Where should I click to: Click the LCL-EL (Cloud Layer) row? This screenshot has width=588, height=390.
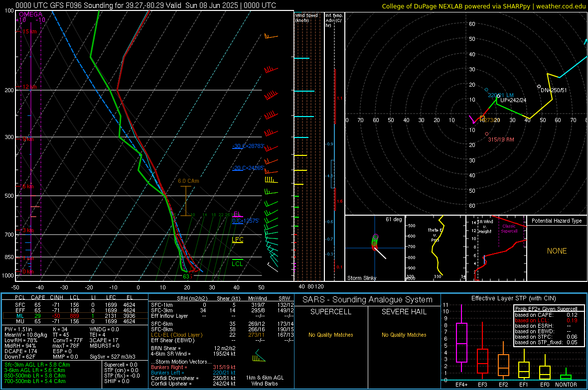[222, 335]
